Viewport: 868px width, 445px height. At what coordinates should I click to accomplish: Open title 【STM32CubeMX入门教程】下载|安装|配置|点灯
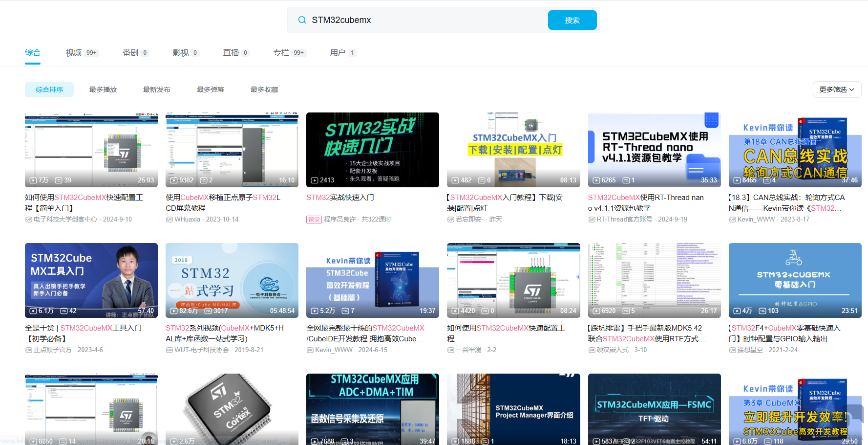(505, 203)
